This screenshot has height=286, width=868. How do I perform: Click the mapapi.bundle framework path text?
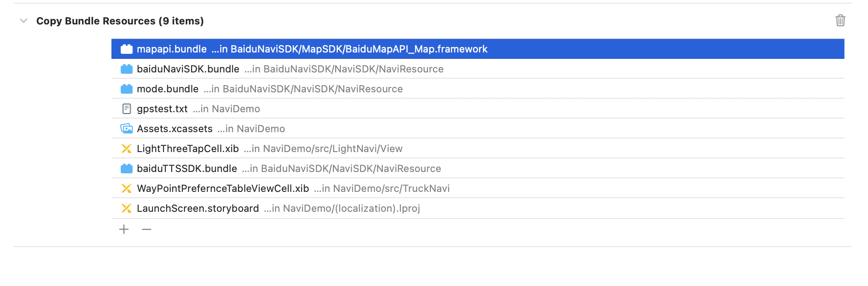(349, 49)
